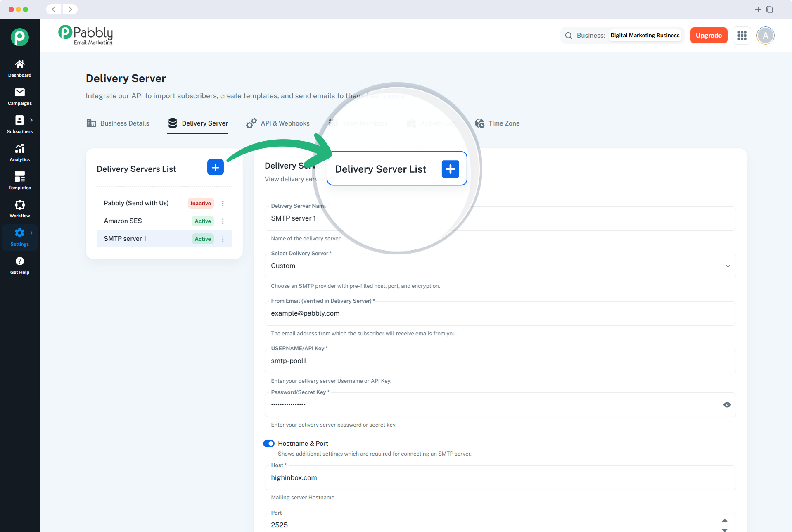Toggle the Hostname & Port switch
The height and width of the screenshot is (532, 792).
coord(269,444)
